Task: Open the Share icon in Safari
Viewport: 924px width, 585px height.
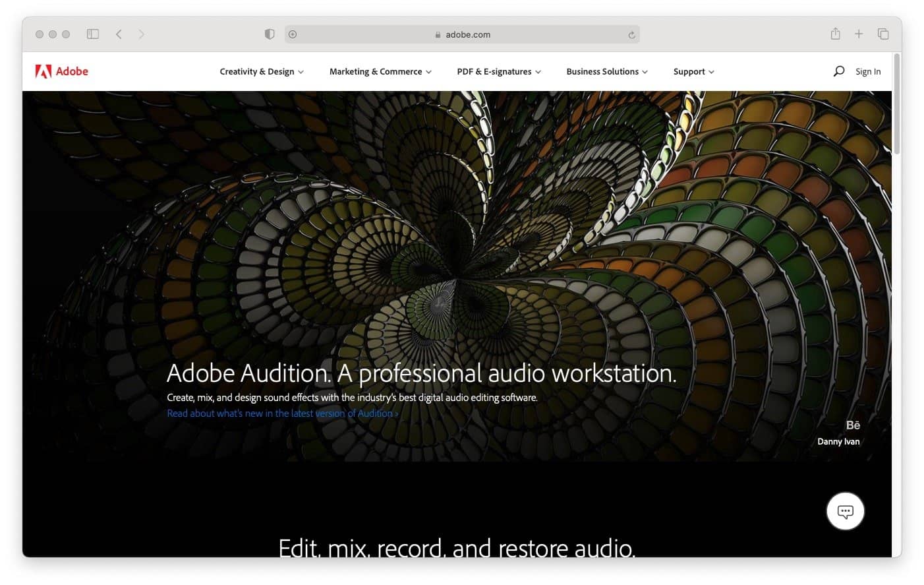Action: tap(835, 34)
